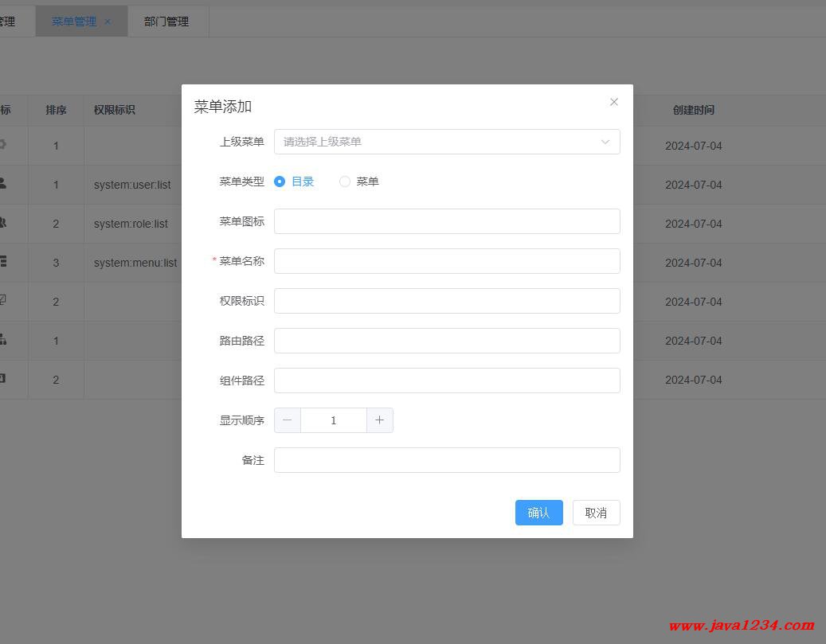Close the 菜单添加 dialog with X icon
This screenshot has height=644, width=826.
[x=613, y=102]
